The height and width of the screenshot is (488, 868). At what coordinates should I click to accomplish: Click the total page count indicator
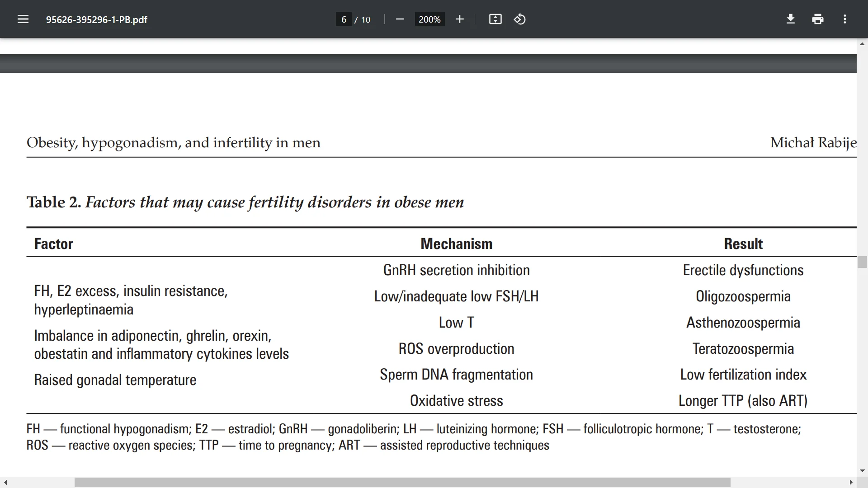(x=365, y=20)
